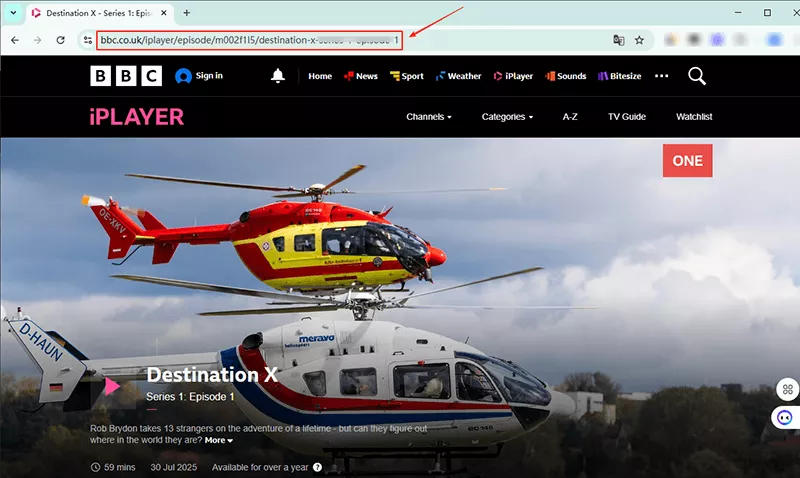The image size is (800, 478).
Task: Click the BBC logo blocks
Action: 126,76
